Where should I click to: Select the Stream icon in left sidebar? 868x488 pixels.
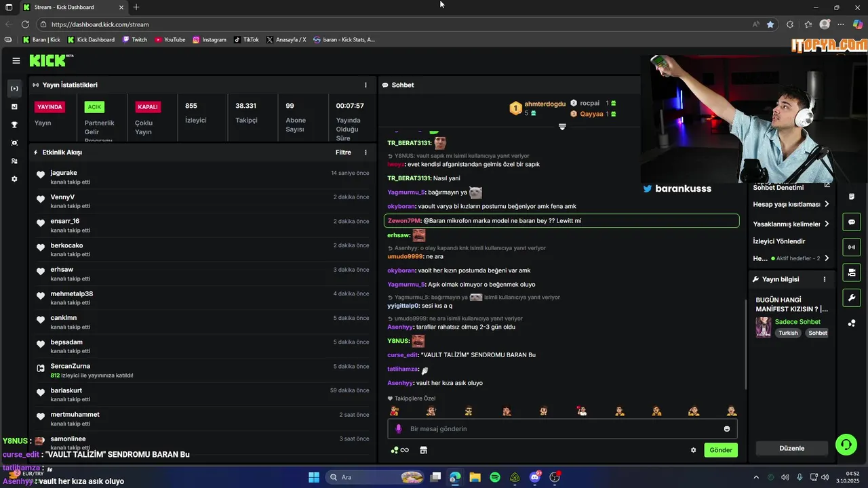click(x=14, y=89)
